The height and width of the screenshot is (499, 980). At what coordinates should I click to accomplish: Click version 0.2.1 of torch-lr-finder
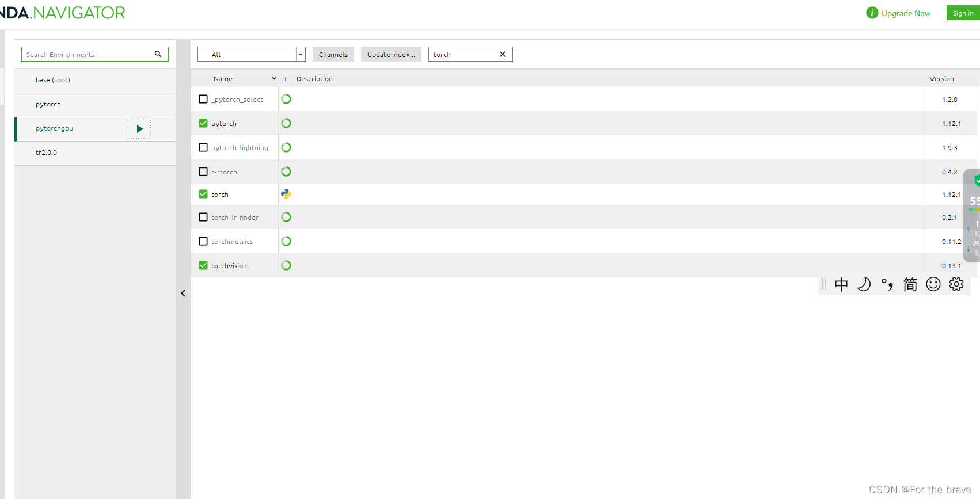(x=949, y=218)
